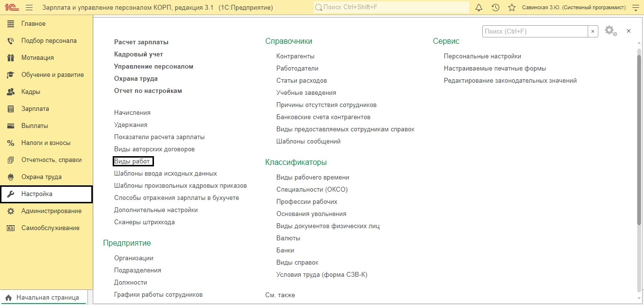
Task: Open history clock icon
Action: 495,8
